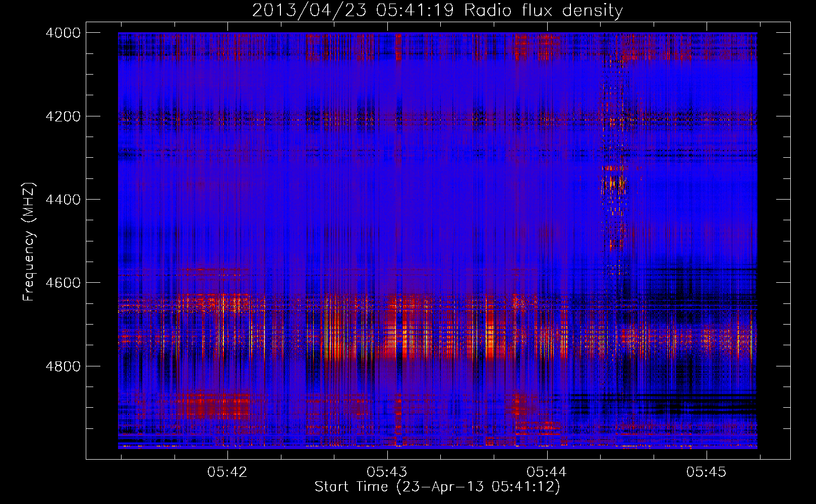Click the 'Frequency (MHZ)' y-axis title
Viewport: 816px width, 504px height.
coord(29,241)
